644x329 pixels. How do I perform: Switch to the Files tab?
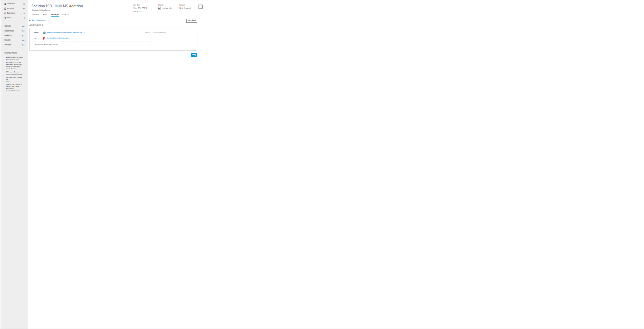[x=45, y=14]
